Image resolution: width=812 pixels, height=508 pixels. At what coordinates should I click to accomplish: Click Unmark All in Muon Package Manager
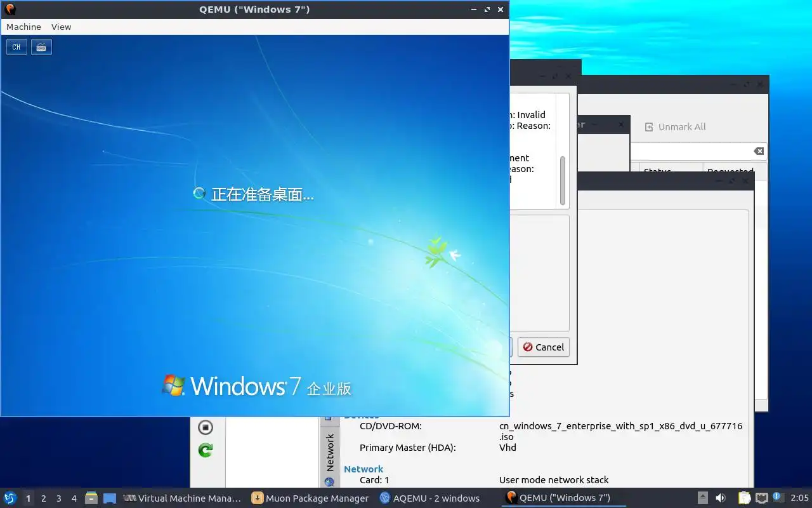pyautogui.click(x=675, y=127)
